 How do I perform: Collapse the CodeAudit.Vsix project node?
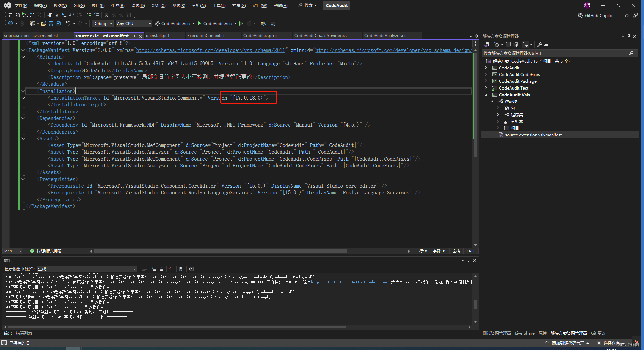click(x=486, y=95)
